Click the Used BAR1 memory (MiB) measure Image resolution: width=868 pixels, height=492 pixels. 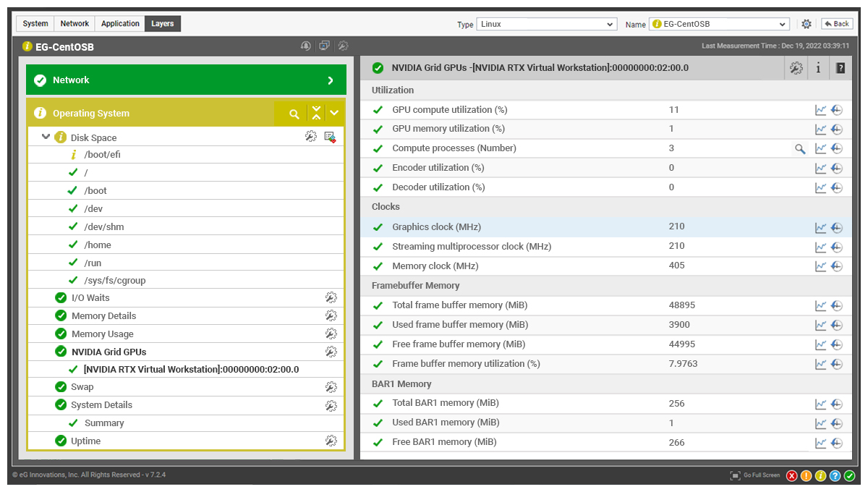(446, 423)
